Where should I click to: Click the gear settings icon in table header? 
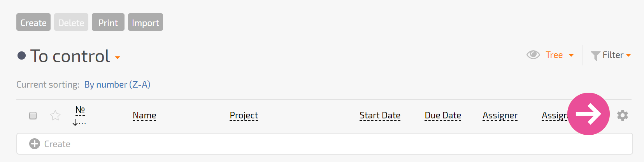tap(623, 115)
